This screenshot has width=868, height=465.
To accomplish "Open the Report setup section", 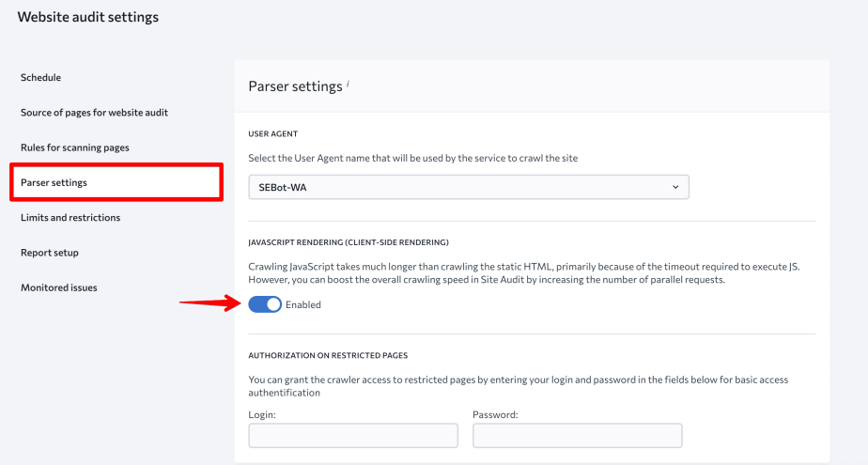I will click(50, 253).
